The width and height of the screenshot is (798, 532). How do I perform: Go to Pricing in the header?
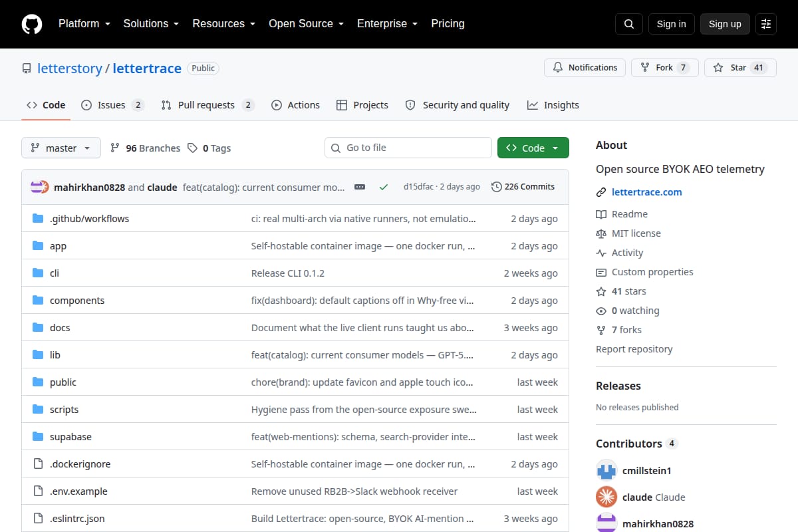[x=448, y=24]
